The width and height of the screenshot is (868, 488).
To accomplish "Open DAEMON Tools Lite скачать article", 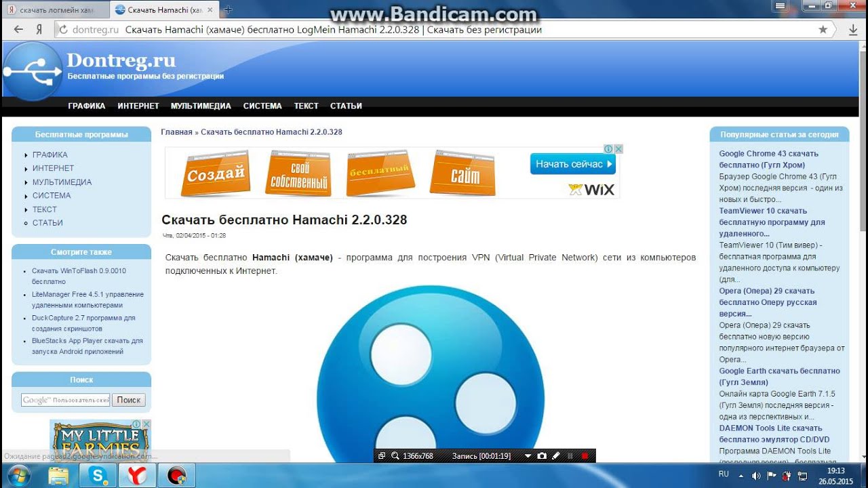I will (774, 434).
